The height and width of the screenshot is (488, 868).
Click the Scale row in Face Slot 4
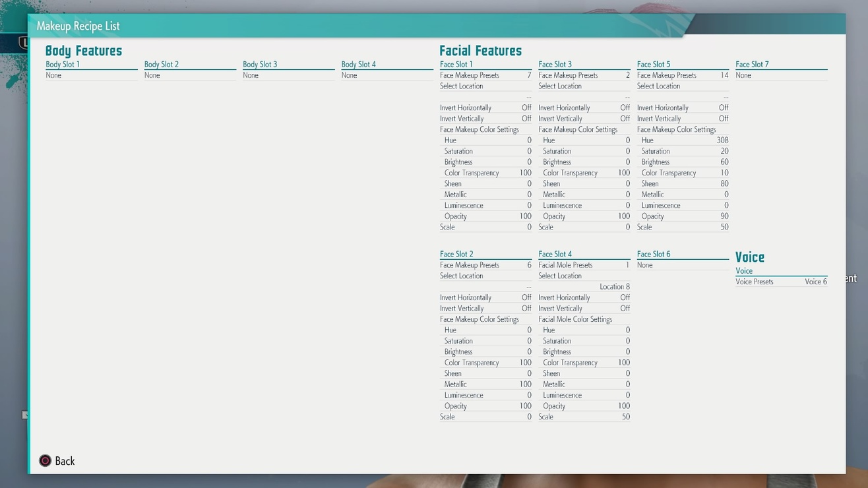(584, 417)
